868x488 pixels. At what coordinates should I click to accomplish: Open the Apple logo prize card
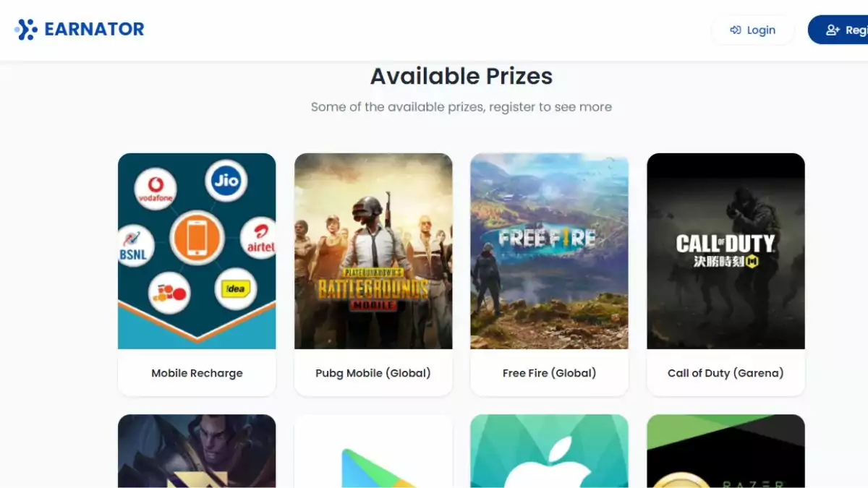(549, 451)
